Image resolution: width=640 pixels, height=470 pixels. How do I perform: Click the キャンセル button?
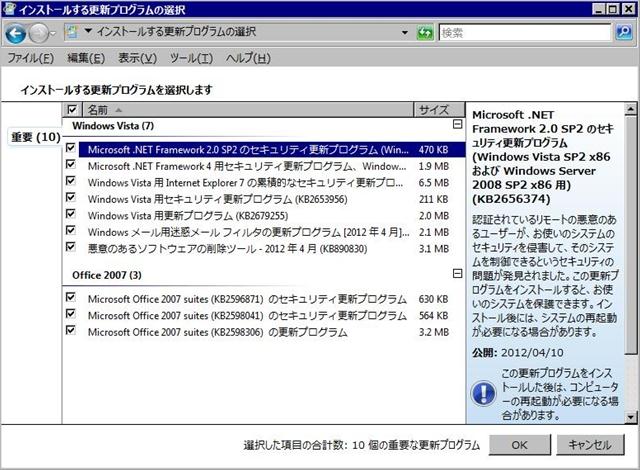click(590, 445)
